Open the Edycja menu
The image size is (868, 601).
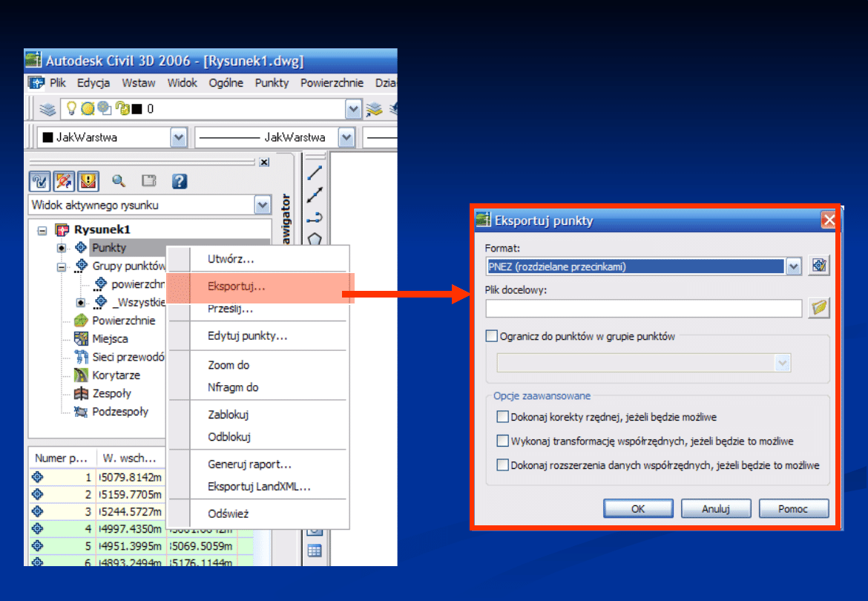[93, 83]
